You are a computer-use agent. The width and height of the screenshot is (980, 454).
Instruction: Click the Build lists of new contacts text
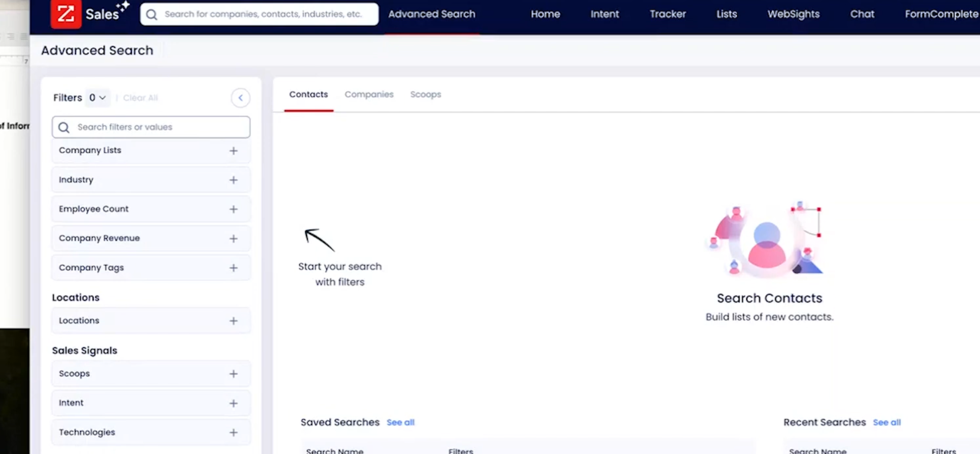point(769,317)
